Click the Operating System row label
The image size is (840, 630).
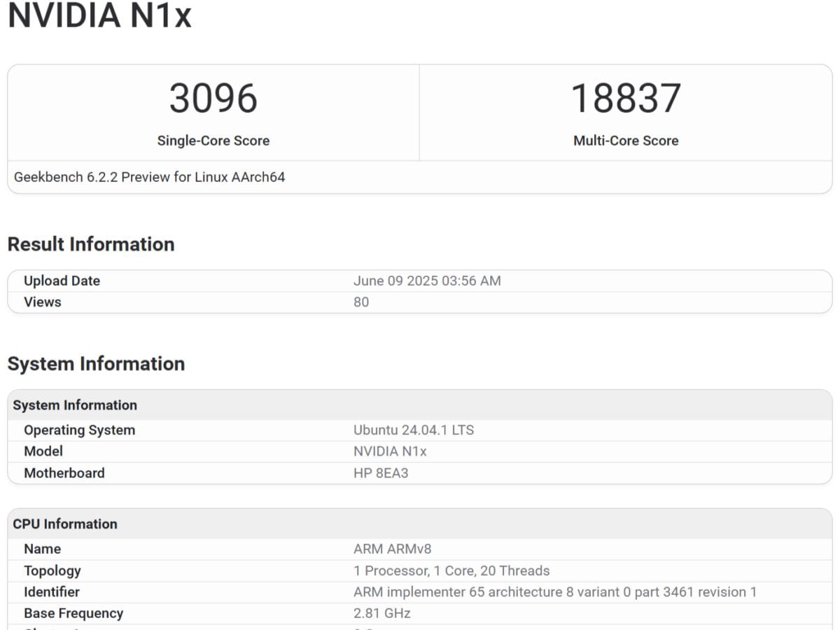(79, 430)
